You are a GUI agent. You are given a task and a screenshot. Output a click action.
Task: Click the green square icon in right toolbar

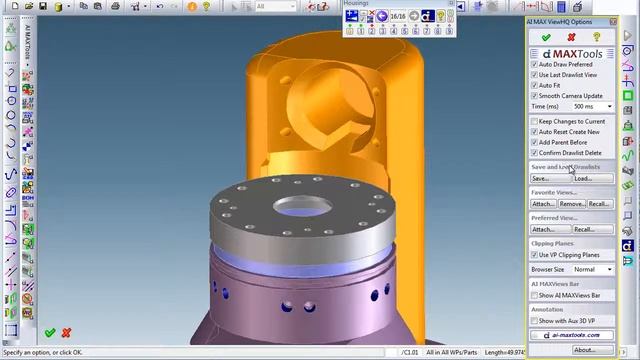[628, 96]
